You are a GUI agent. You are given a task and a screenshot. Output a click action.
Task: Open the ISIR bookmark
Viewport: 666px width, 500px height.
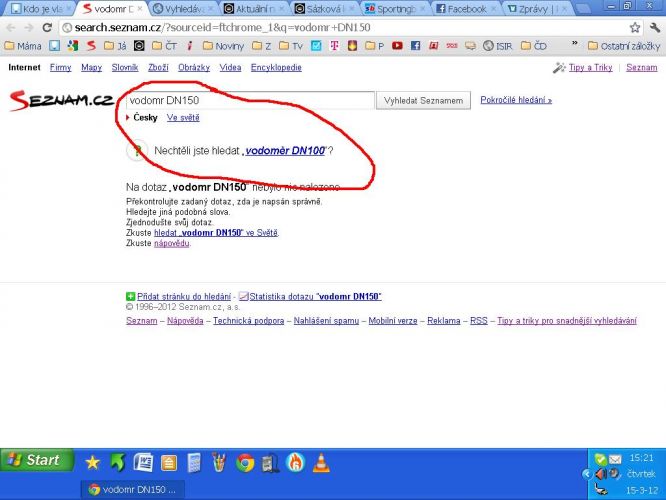pos(497,45)
